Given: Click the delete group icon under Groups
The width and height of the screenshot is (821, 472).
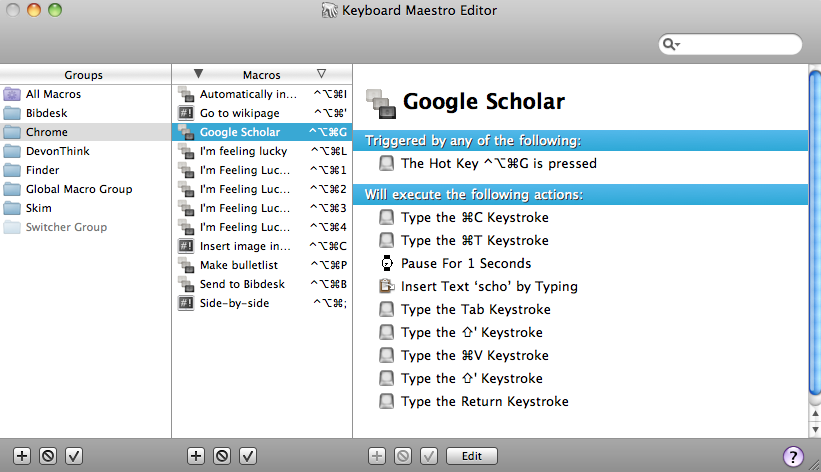Looking at the screenshot, I should point(48,456).
